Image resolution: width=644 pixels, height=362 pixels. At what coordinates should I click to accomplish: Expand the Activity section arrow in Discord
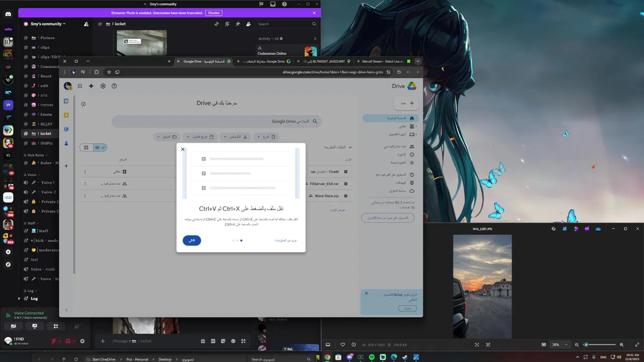coord(315,39)
